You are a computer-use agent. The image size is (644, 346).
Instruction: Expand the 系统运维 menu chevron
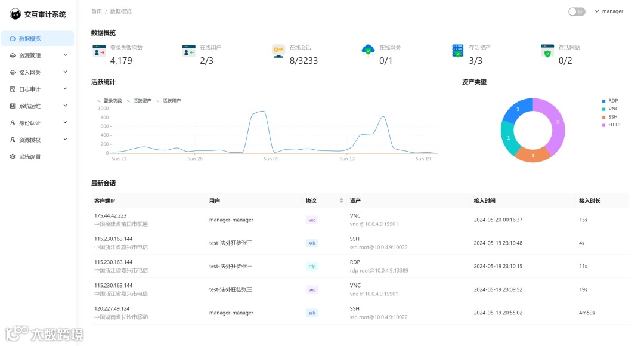pyautogui.click(x=66, y=106)
